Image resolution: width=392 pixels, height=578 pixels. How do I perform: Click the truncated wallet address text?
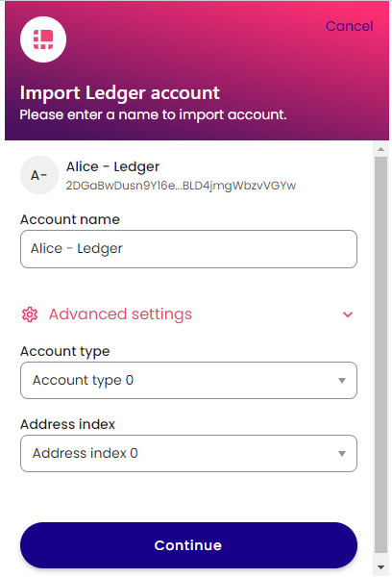[x=181, y=186]
